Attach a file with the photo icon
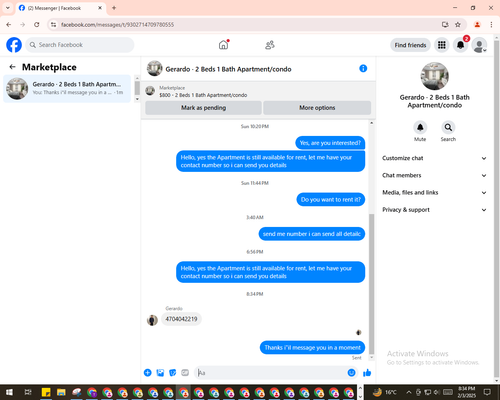 pos(160,373)
